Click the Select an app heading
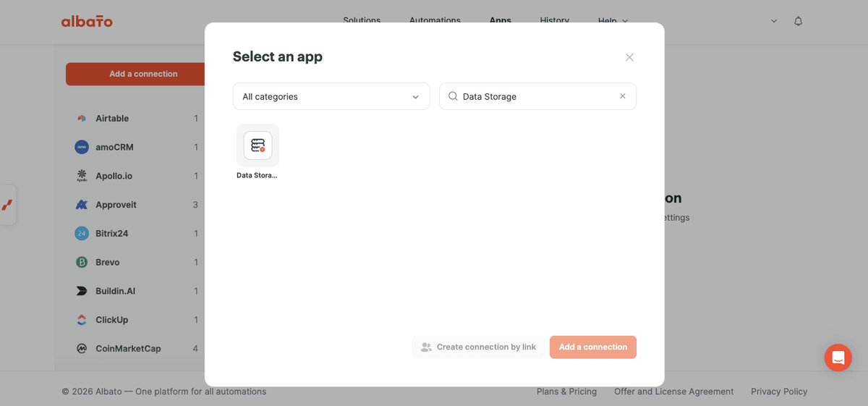 click(278, 56)
